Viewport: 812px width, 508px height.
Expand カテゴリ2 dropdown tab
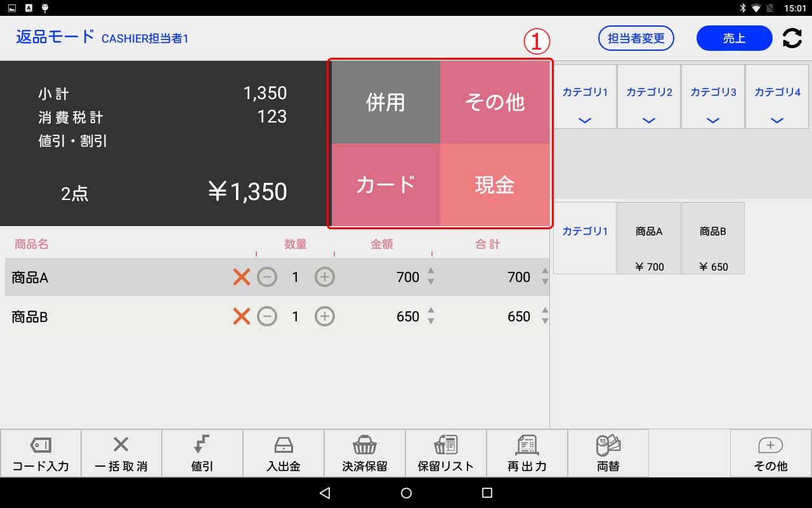pyautogui.click(x=649, y=97)
